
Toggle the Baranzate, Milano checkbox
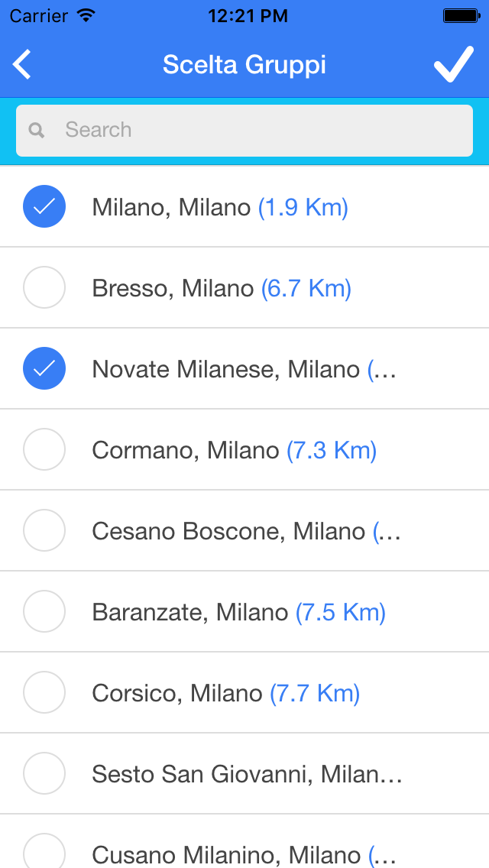(x=44, y=611)
